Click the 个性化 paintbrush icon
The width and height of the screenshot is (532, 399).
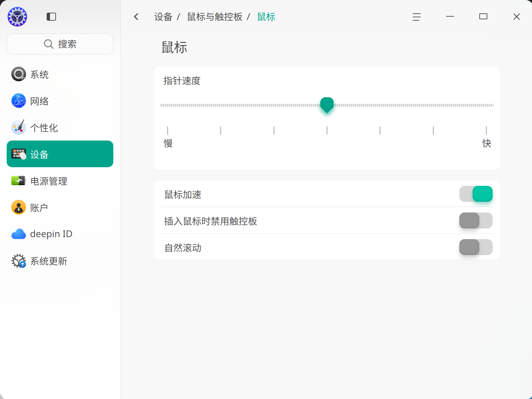tap(19, 127)
